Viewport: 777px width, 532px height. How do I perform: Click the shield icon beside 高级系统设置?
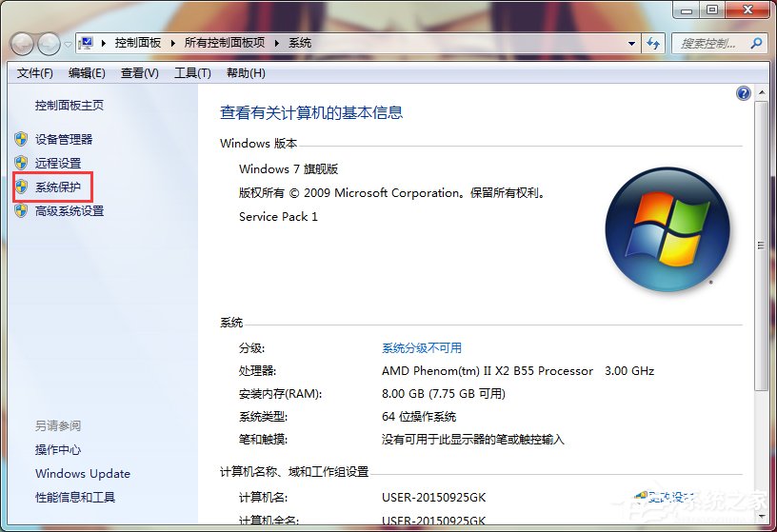coord(21,211)
